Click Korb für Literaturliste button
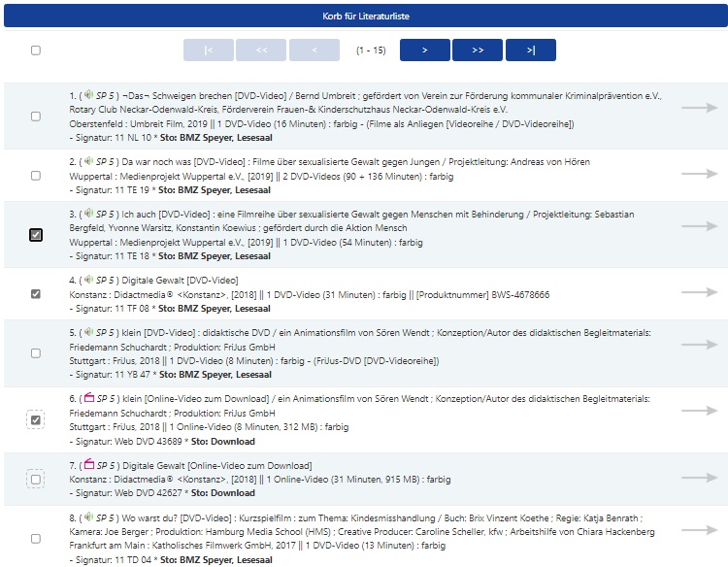The height and width of the screenshot is (567, 728). [x=366, y=16]
